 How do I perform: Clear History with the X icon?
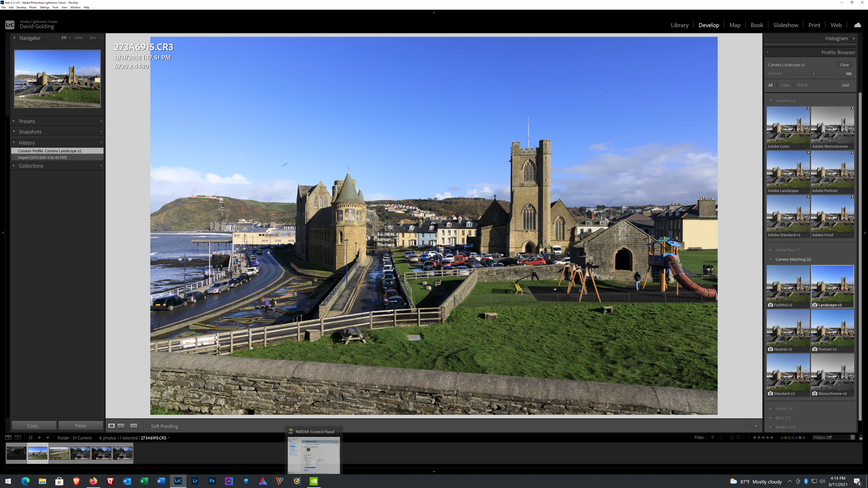[x=101, y=143]
